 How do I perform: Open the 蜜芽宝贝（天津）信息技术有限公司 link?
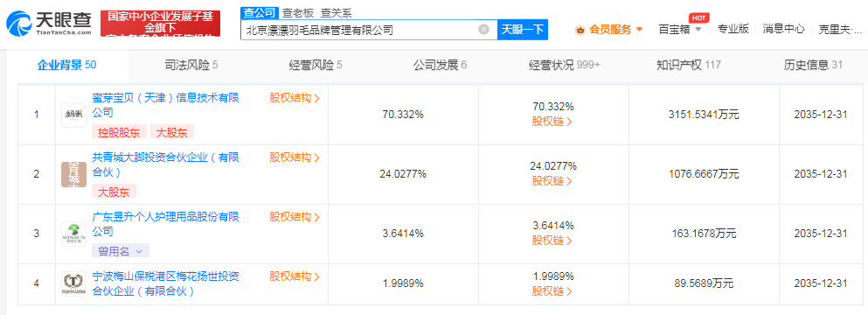tap(165, 105)
